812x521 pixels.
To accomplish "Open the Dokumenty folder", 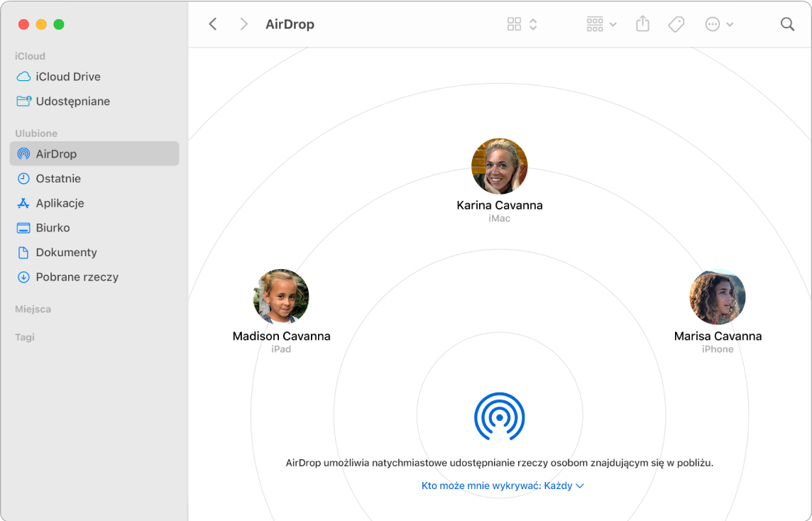I will [94, 252].
